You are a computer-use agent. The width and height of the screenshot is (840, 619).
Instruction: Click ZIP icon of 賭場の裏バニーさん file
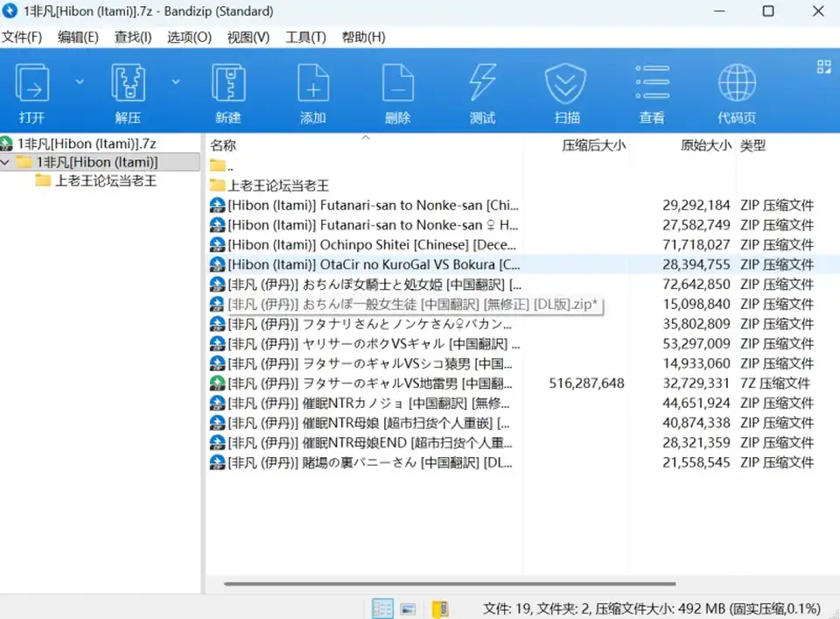[x=217, y=462]
